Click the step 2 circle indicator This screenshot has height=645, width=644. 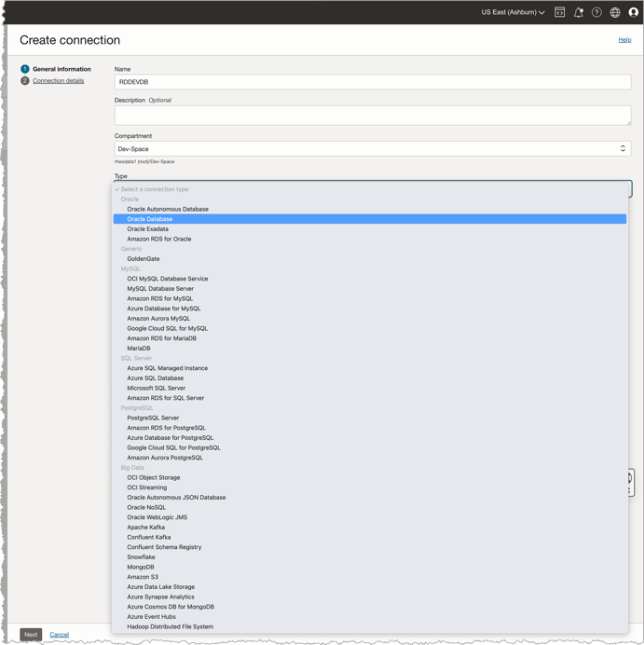[x=25, y=81]
